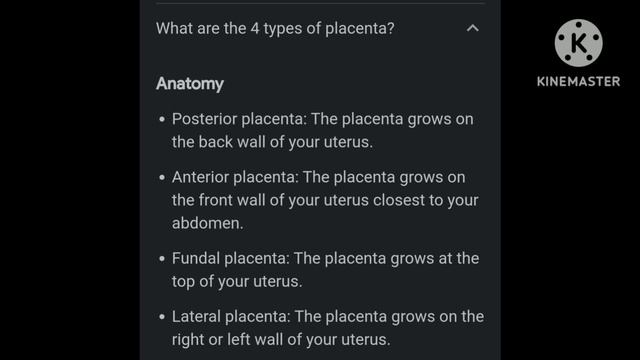The image size is (640, 360).
Task: Click the 'Fundal placenta' term
Action: 228,258
